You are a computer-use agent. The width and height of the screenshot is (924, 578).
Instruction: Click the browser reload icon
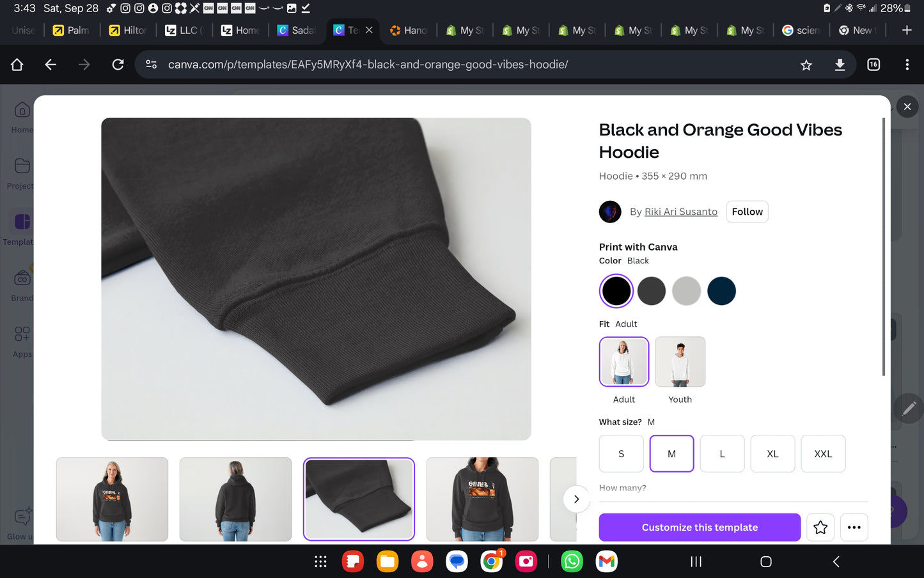point(118,65)
